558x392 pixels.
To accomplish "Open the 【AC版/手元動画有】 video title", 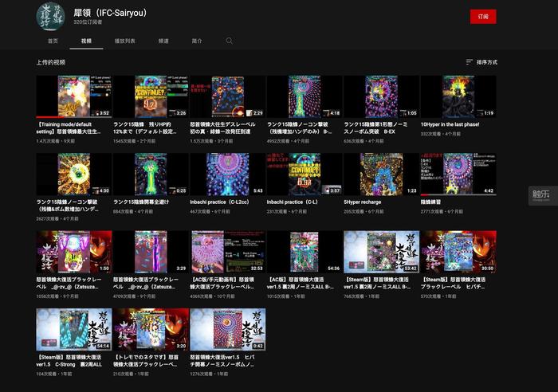I will (222, 283).
